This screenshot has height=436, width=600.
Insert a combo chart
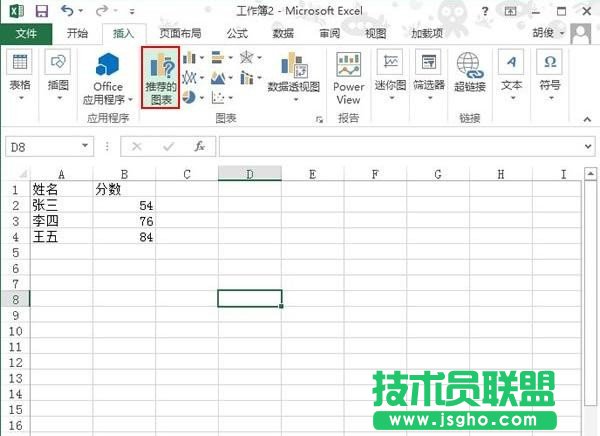coord(246,78)
